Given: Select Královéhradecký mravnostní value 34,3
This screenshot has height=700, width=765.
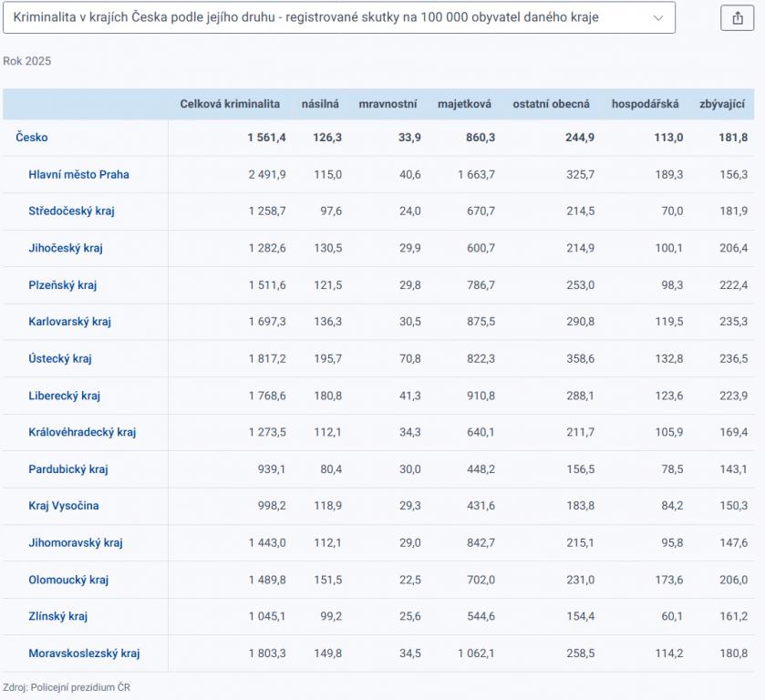Looking at the screenshot, I should tap(409, 432).
